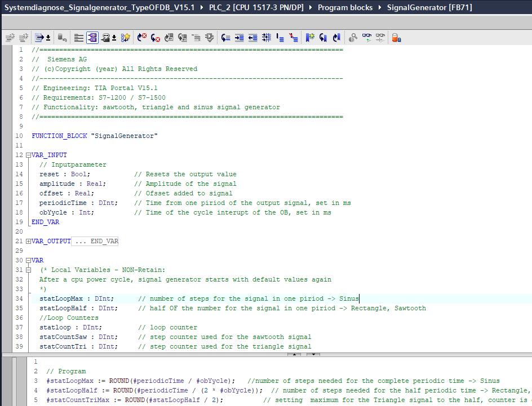Click the 'amplitude : Real;' declaration

(x=73, y=184)
